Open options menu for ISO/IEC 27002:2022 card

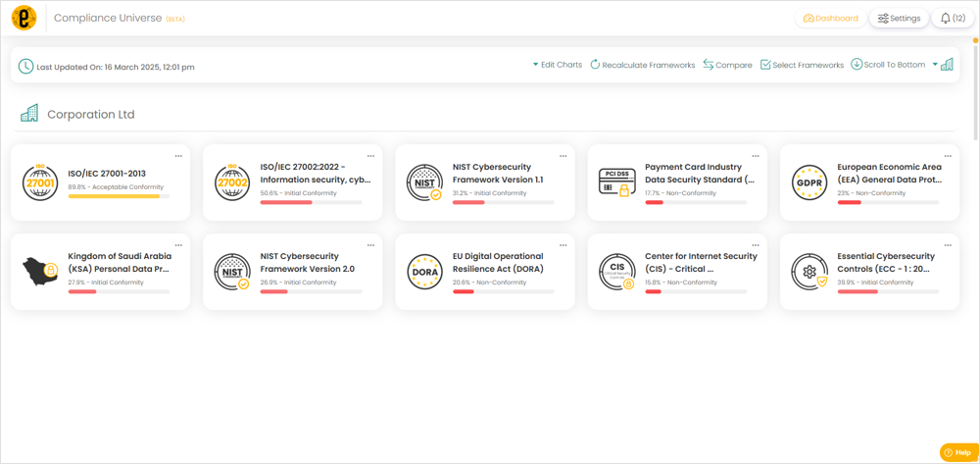click(x=370, y=156)
